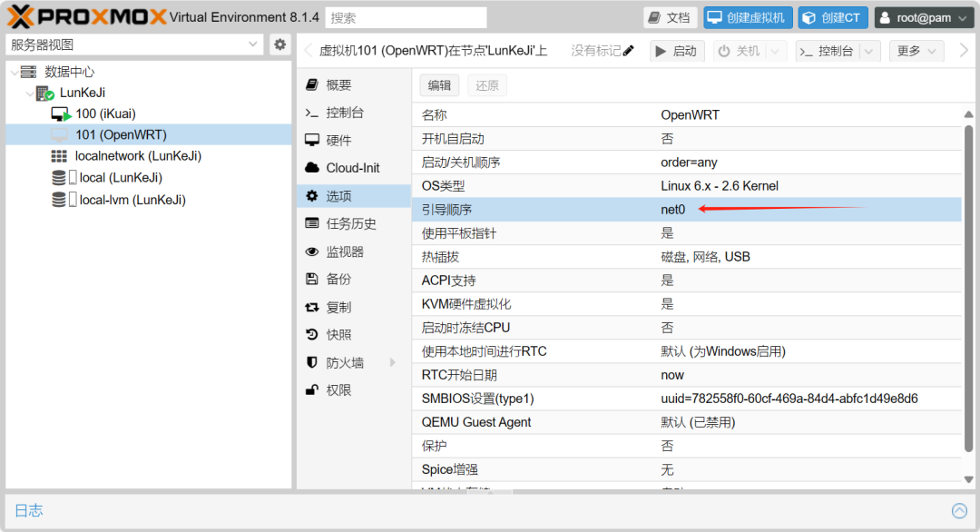Open the 快照 snapshots tab
Viewport: 980px width, 532px height.
tap(354, 335)
